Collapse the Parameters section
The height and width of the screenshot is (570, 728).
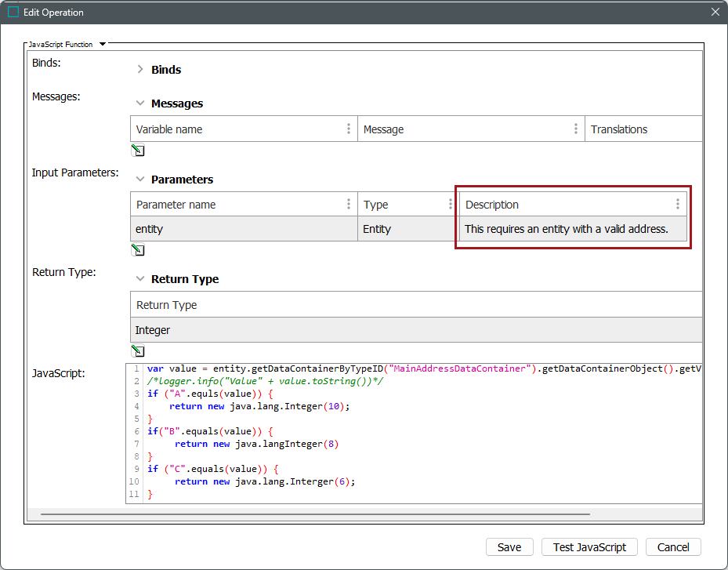coord(140,180)
